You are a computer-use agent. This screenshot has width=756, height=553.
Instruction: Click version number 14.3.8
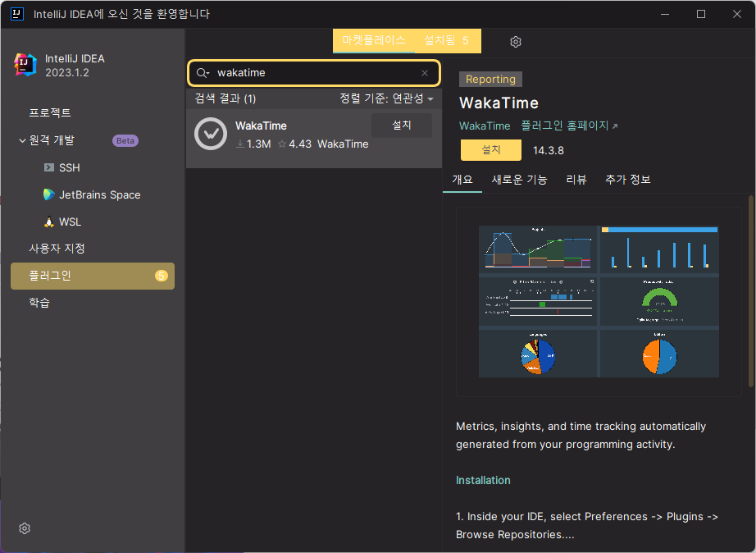549,150
